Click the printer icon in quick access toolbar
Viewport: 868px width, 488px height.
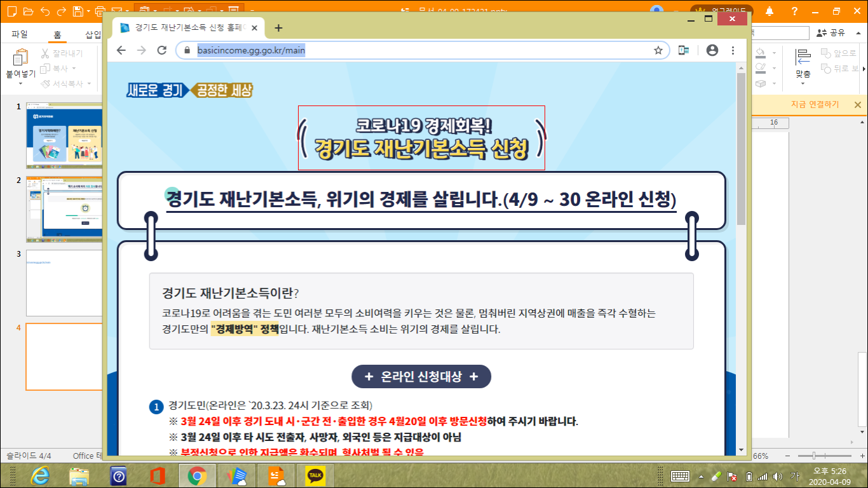click(101, 11)
